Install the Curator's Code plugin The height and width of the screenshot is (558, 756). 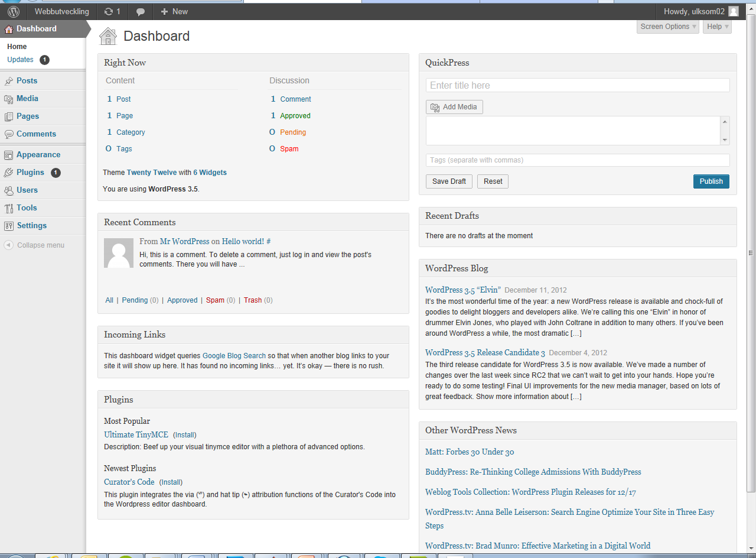pos(171,482)
